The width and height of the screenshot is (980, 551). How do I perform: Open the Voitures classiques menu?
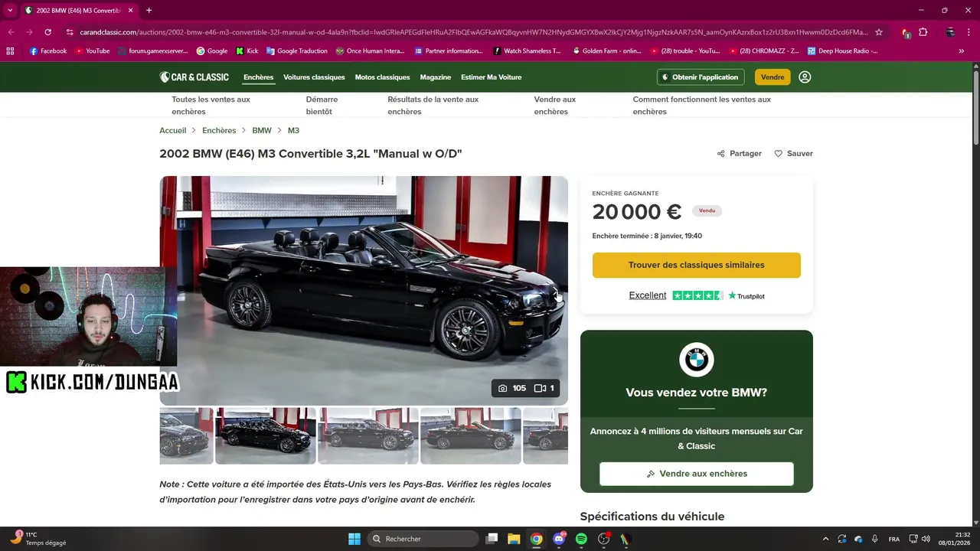pyautogui.click(x=314, y=77)
